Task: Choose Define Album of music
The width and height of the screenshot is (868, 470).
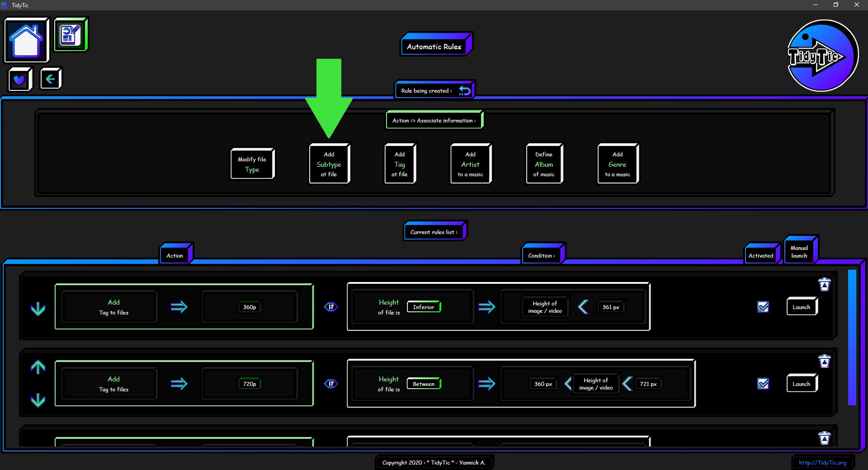Action: (544, 164)
